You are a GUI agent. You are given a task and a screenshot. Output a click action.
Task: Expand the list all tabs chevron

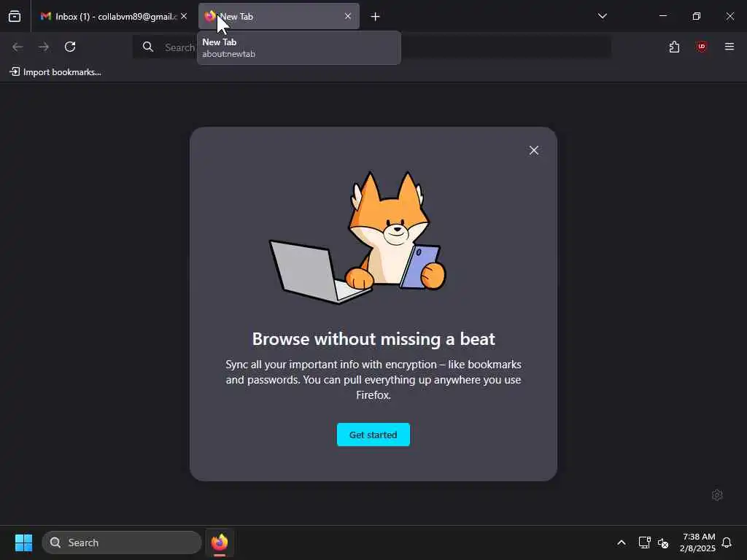pos(602,16)
